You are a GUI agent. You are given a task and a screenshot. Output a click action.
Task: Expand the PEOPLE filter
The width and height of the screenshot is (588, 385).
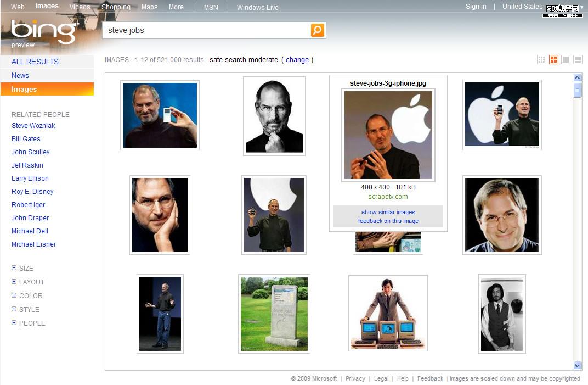tap(14, 323)
